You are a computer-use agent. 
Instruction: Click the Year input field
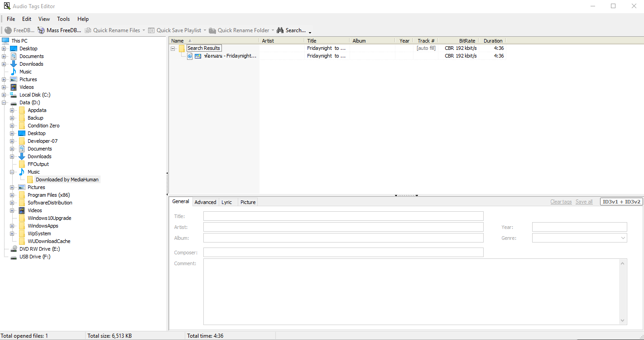(579, 227)
